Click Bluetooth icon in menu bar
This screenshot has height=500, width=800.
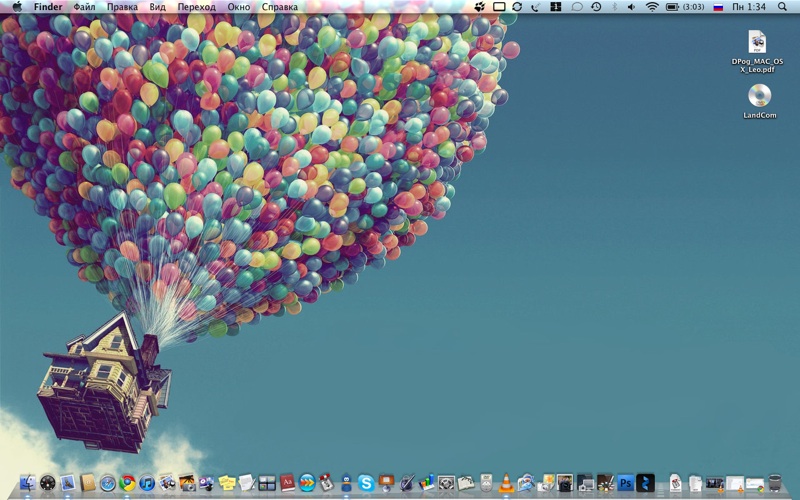point(614,7)
